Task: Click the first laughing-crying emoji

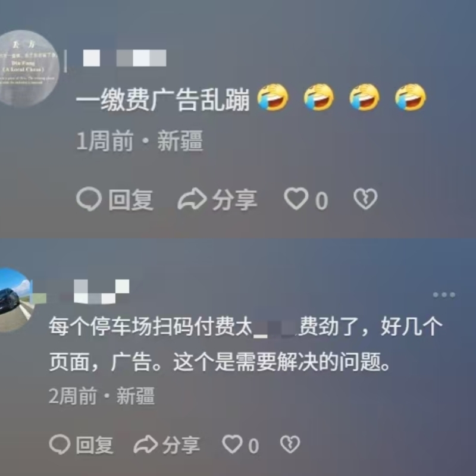Action: [x=273, y=97]
